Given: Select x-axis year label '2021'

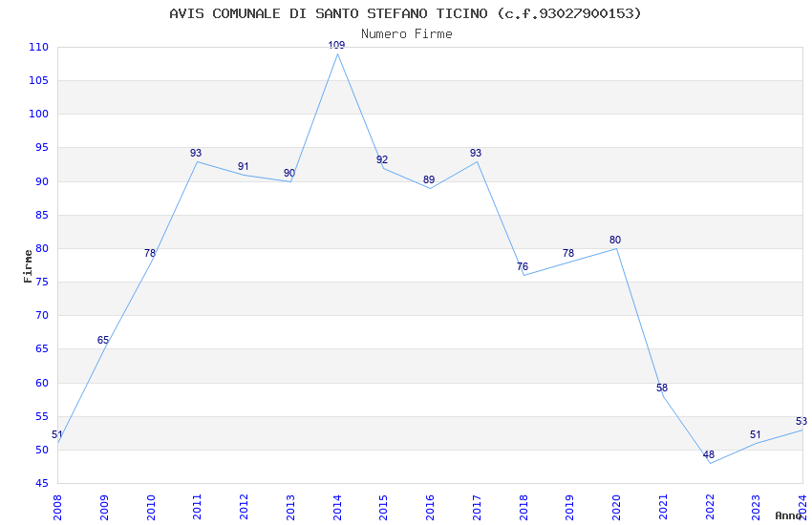Looking at the screenshot, I should click(663, 507).
